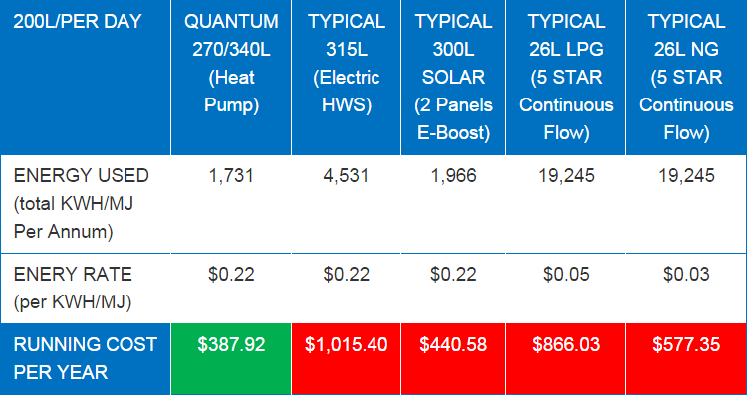Select the $866.03 LPG running cost
The width and height of the screenshot is (748, 395).
(566, 344)
